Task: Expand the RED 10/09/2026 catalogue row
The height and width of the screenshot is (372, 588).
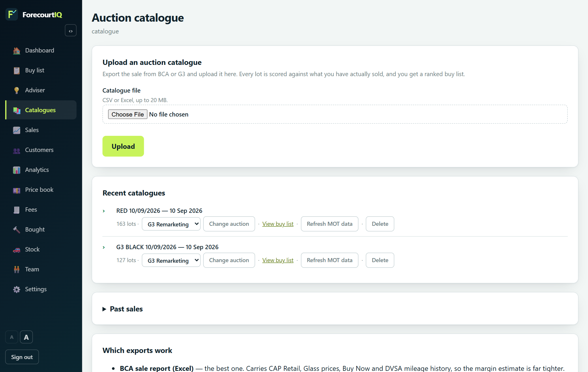Action: 104,211
